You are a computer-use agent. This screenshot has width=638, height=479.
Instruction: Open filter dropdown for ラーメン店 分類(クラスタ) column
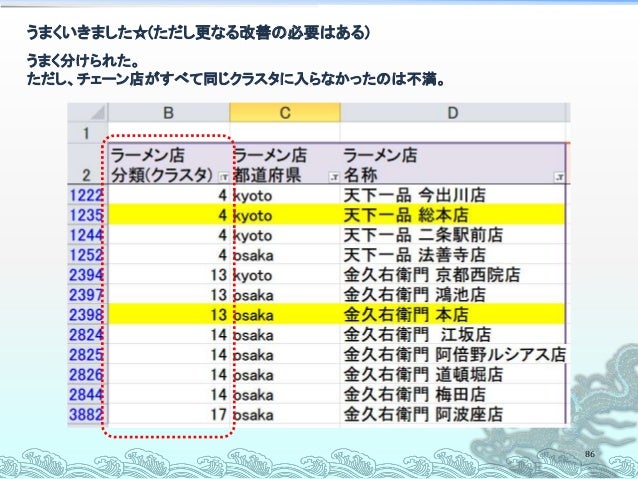(224, 177)
